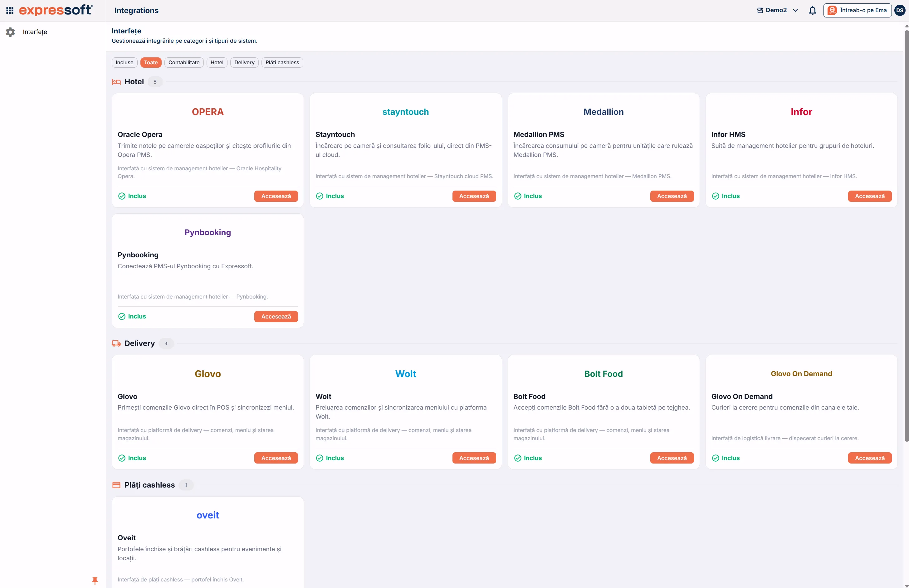Click the 'Plăți cashless' section heading
The height and width of the screenshot is (588, 909).
[x=149, y=485]
